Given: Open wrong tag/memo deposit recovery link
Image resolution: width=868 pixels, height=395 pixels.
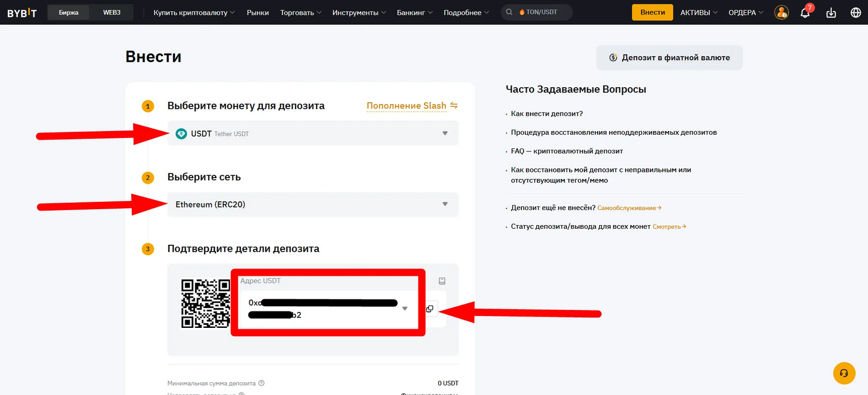Looking at the screenshot, I should [x=600, y=175].
